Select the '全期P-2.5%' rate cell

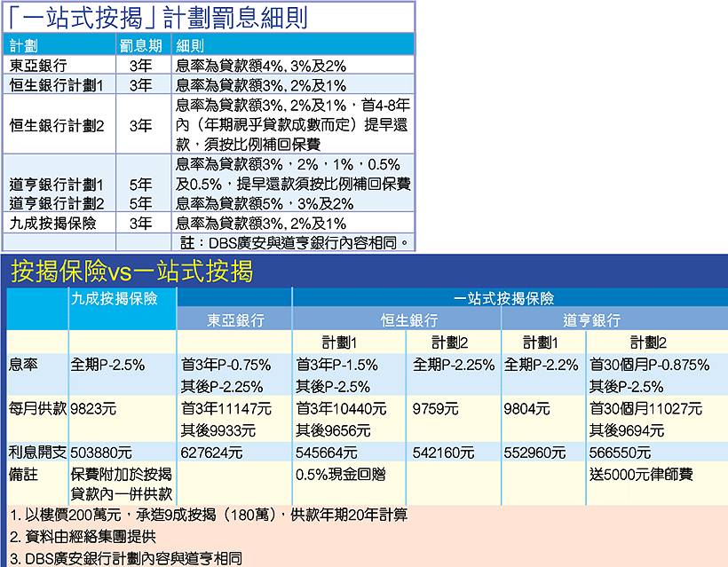pyautogui.click(x=107, y=365)
